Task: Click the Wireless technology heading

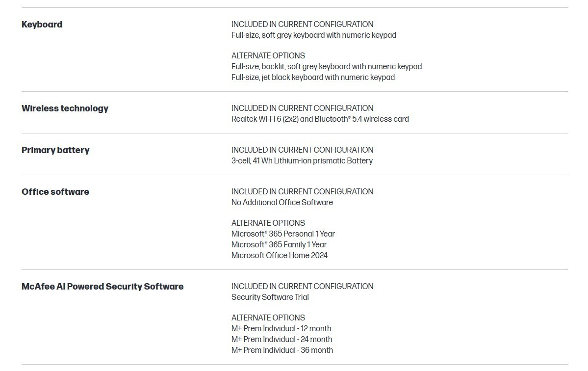Action: (x=65, y=108)
